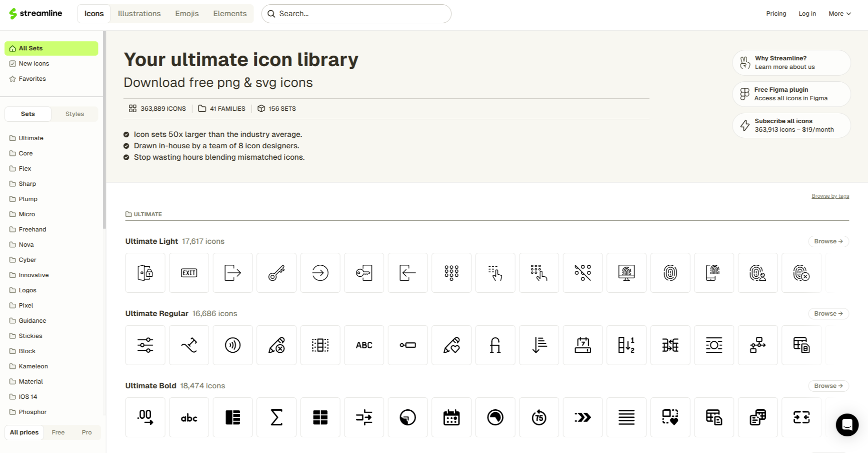This screenshot has width=868, height=453.
Task: Go to the Streamline home logo
Action: [36, 13]
